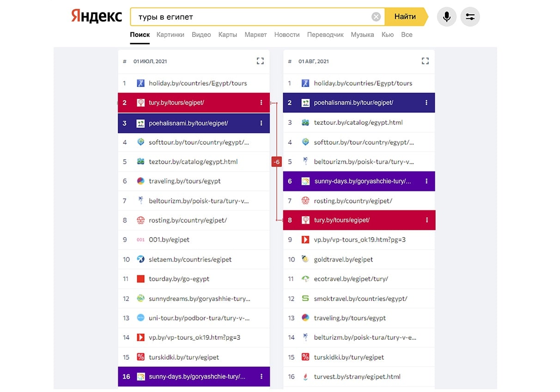Open the Маркет tab
Viewport: 560px width, 392px height.
click(256, 35)
